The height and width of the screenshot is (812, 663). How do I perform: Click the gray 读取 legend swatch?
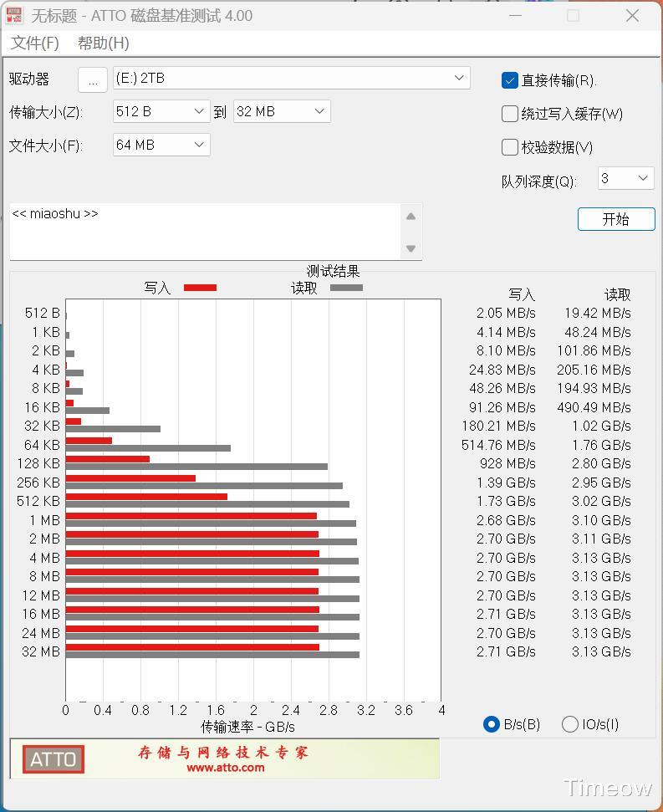point(346,288)
